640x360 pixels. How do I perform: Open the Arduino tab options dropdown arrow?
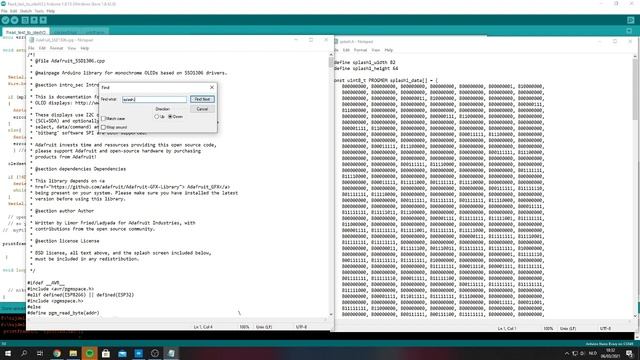629,31
